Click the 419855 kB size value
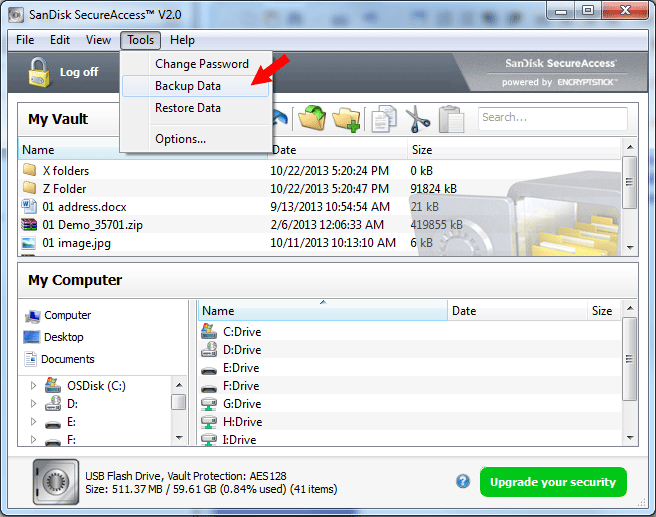The height and width of the screenshot is (517, 656). click(x=436, y=225)
